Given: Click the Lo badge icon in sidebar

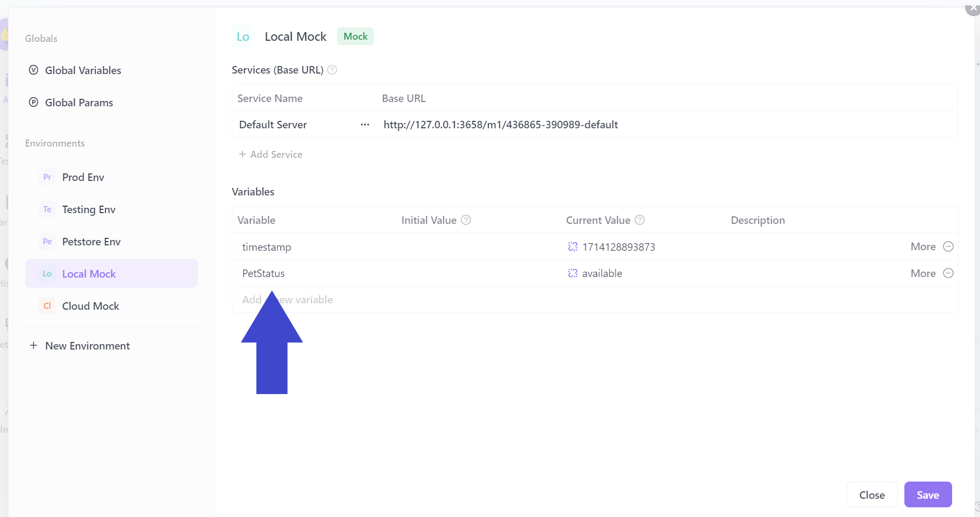Looking at the screenshot, I should (47, 274).
